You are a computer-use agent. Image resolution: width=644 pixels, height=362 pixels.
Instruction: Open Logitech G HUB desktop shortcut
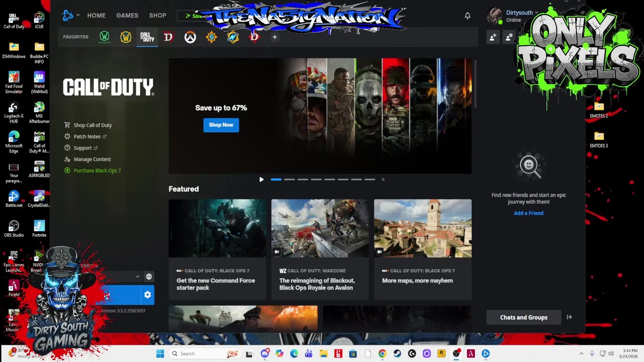[x=14, y=113]
